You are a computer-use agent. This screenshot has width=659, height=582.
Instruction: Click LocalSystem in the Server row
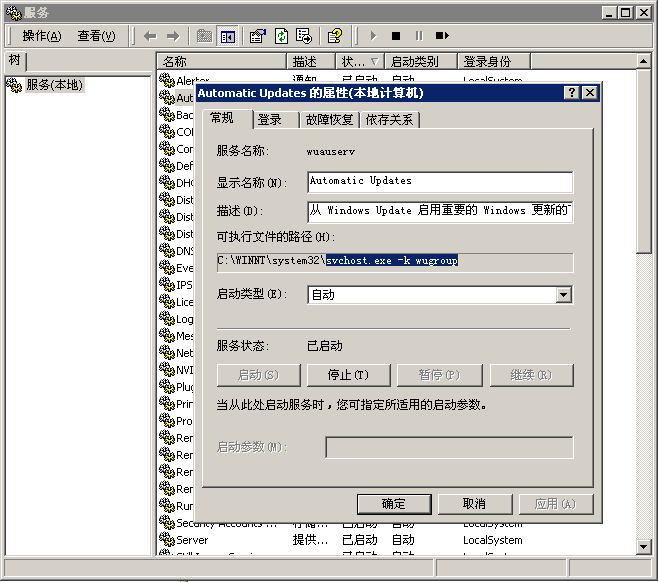tap(493, 540)
